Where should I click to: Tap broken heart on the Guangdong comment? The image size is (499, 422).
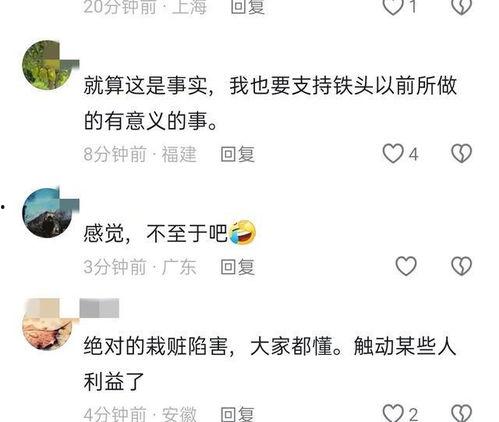[461, 266]
